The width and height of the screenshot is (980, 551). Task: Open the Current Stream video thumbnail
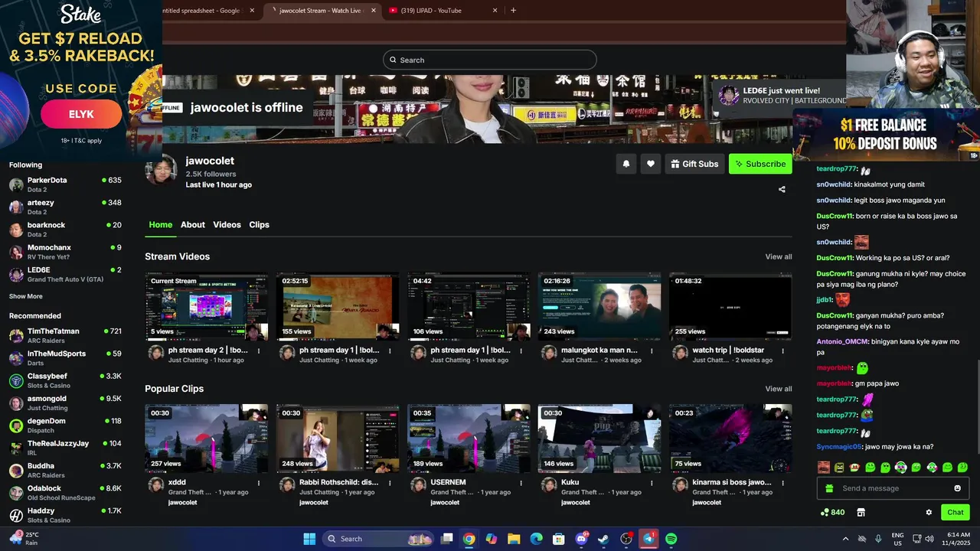(x=207, y=306)
